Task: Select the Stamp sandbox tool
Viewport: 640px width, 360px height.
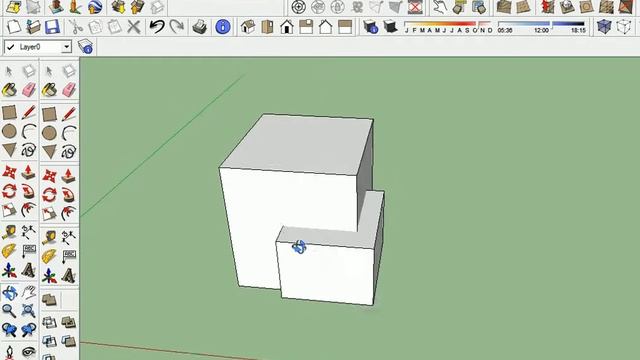Action: [x=567, y=7]
